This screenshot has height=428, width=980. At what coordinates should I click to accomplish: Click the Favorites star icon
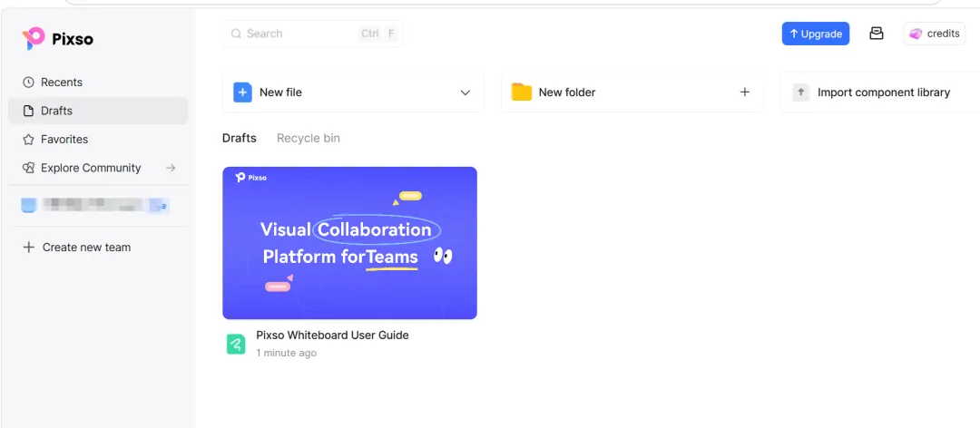pos(28,140)
